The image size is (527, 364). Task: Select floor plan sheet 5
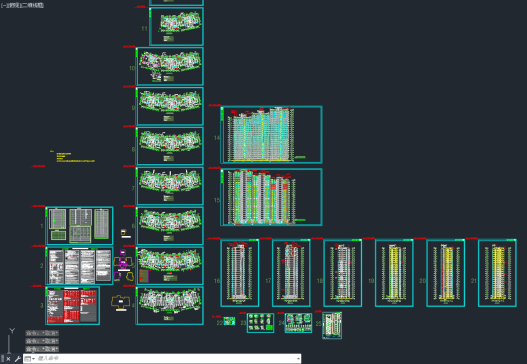170,266
